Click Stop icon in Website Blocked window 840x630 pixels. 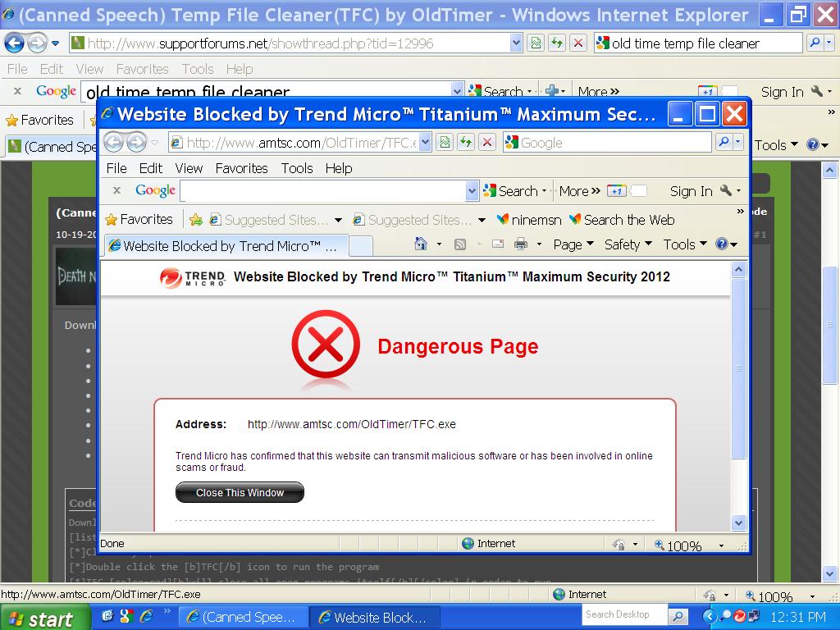[x=487, y=143]
